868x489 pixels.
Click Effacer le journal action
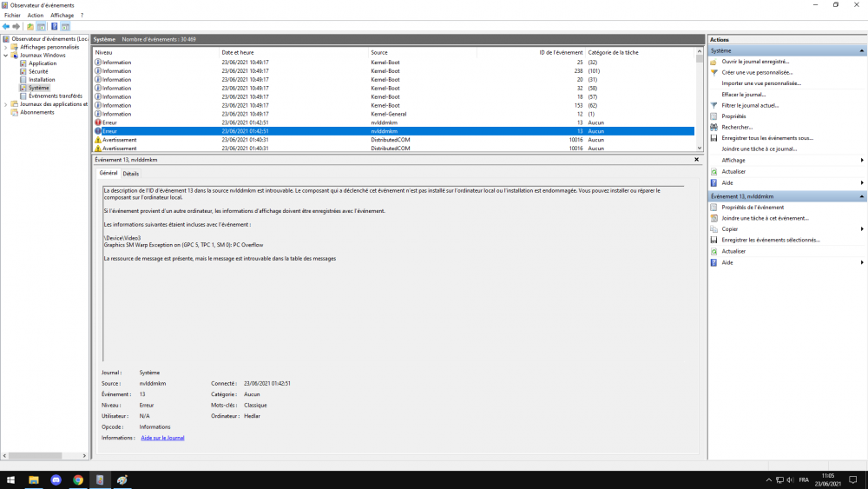click(743, 95)
